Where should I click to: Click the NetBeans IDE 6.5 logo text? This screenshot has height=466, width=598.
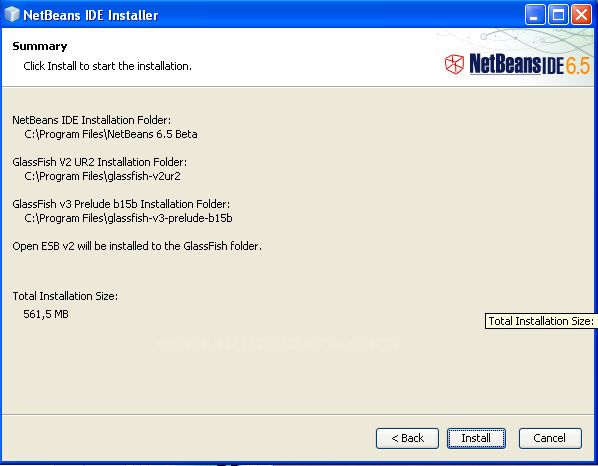[529, 64]
